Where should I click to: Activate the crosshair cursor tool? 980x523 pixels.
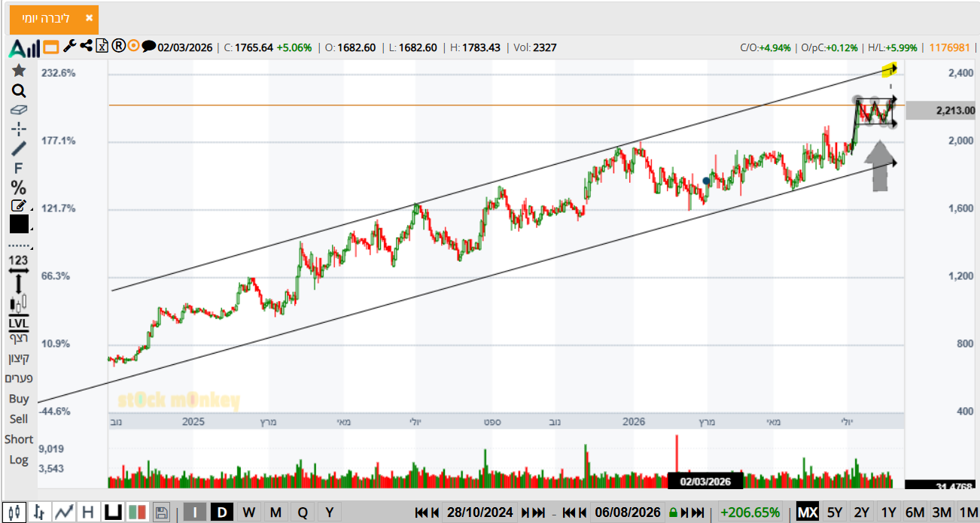[19, 129]
